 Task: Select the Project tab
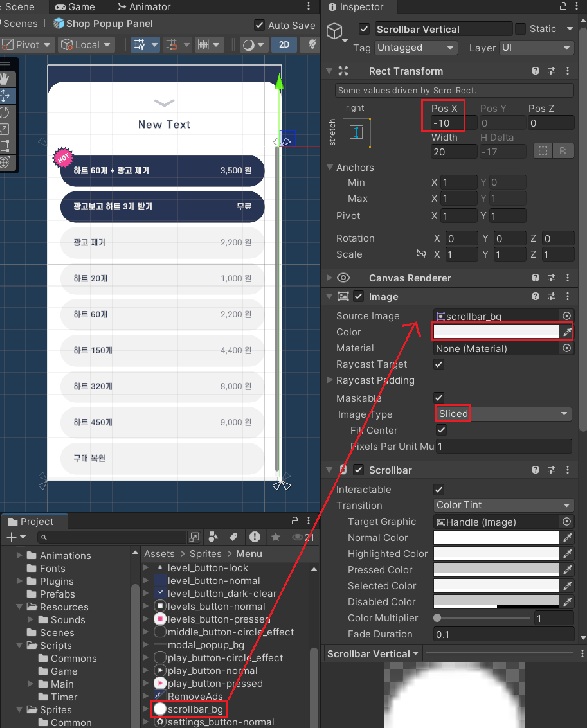(x=32, y=521)
